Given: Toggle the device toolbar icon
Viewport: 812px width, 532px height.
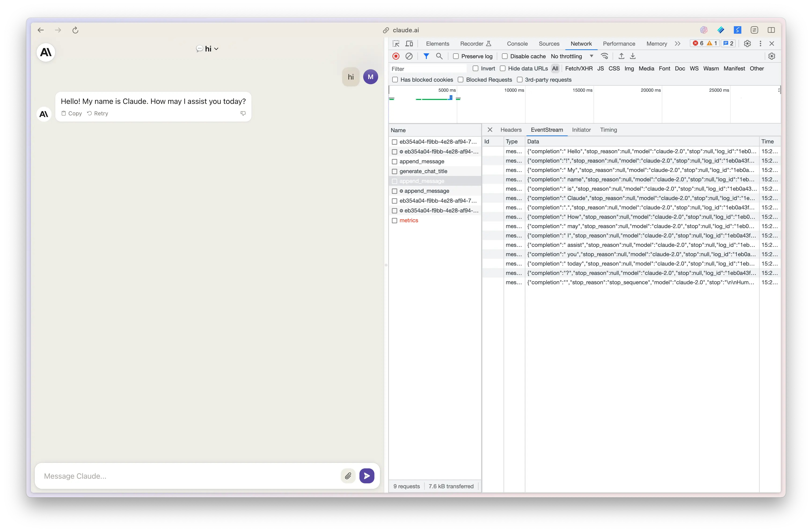Looking at the screenshot, I should pos(409,44).
